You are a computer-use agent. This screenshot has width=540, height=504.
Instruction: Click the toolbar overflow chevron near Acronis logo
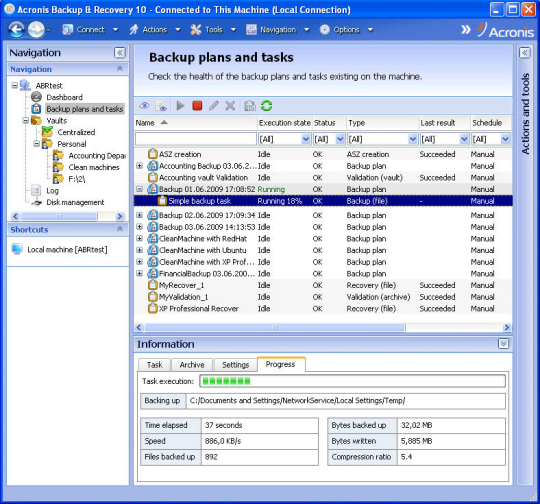(466, 30)
